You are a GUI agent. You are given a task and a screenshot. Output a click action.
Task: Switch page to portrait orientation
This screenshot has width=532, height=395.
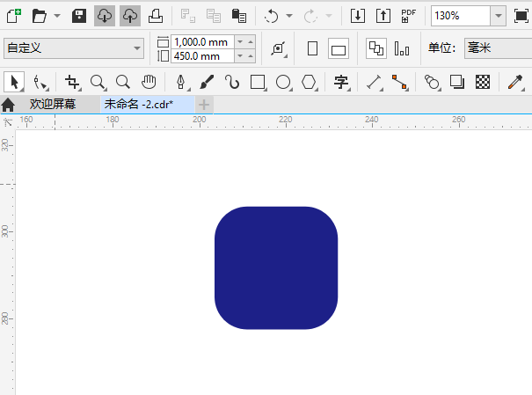pyautogui.click(x=312, y=49)
